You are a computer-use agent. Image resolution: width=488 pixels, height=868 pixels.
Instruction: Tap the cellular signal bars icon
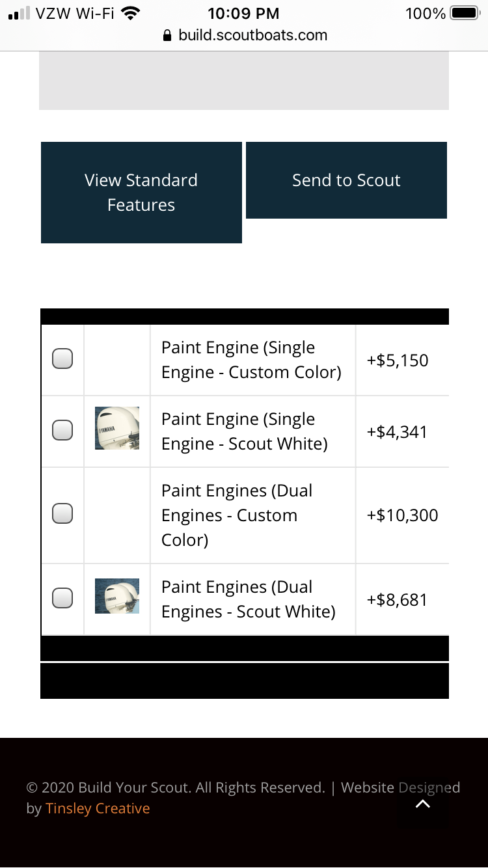(19, 14)
